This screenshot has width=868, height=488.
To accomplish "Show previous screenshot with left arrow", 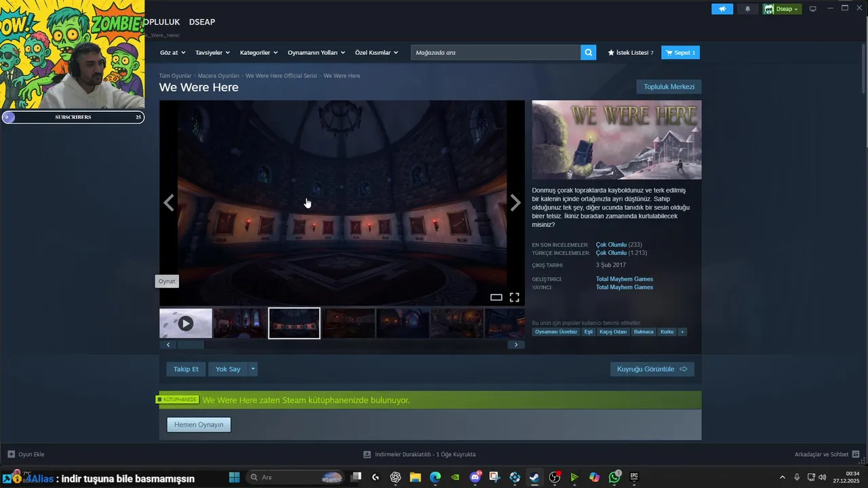I will click(x=168, y=203).
